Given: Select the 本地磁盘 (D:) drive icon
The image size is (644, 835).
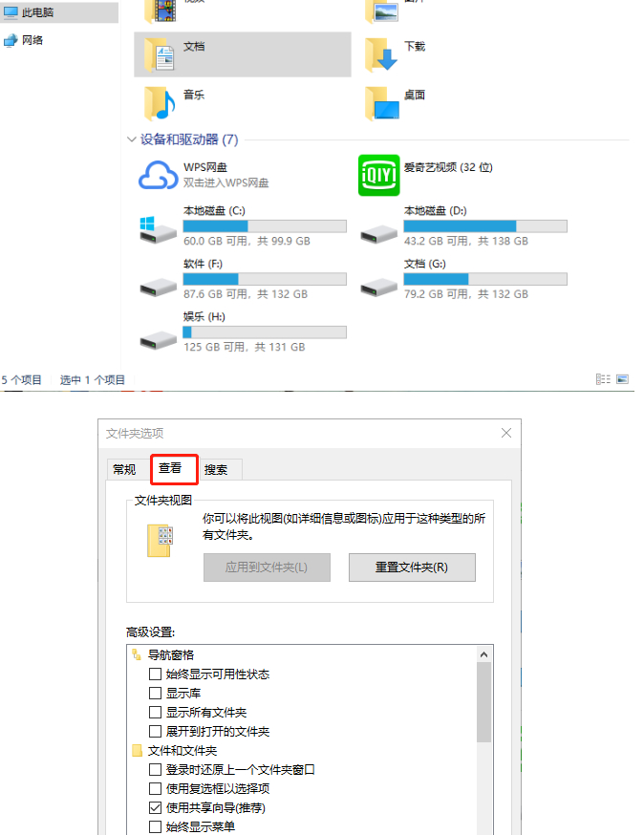Looking at the screenshot, I should [378, 234].
